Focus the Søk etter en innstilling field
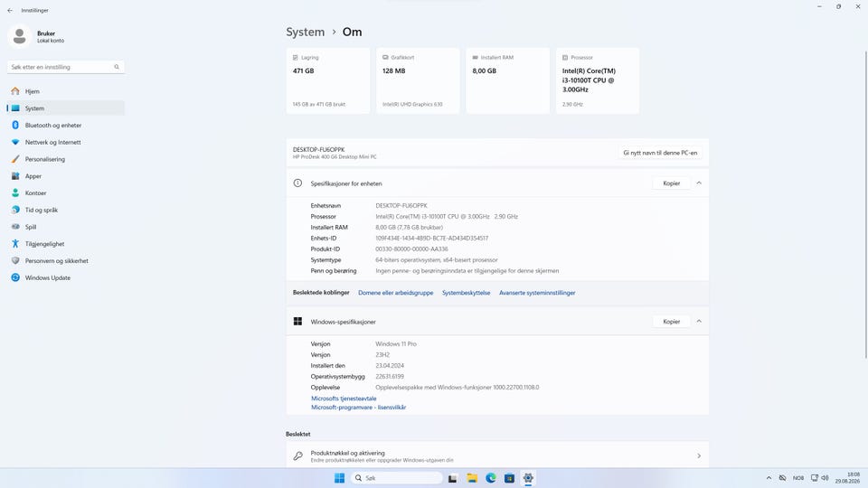Screen dimensions: 868x488 (x=66, y=67)
